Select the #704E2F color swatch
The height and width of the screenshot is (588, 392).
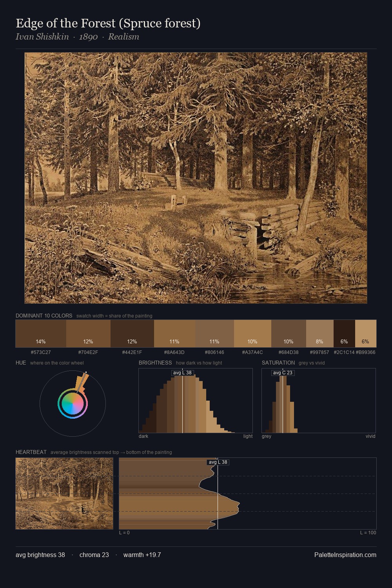[x=88, y=334]
